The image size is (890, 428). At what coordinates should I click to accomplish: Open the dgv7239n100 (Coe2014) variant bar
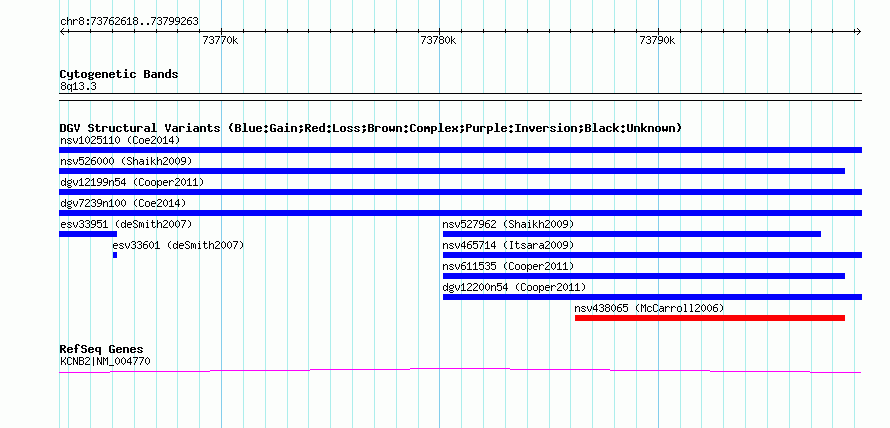tap(460, 213)
